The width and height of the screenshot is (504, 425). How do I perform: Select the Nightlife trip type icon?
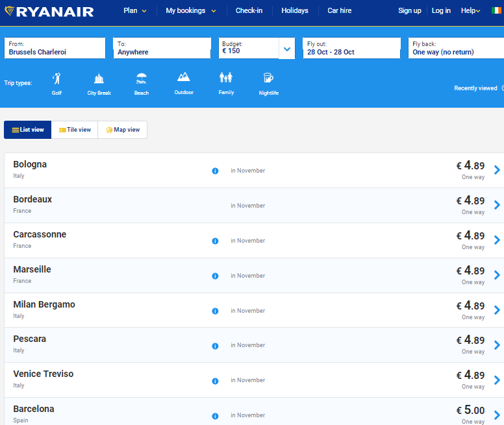tap(268, 78)
